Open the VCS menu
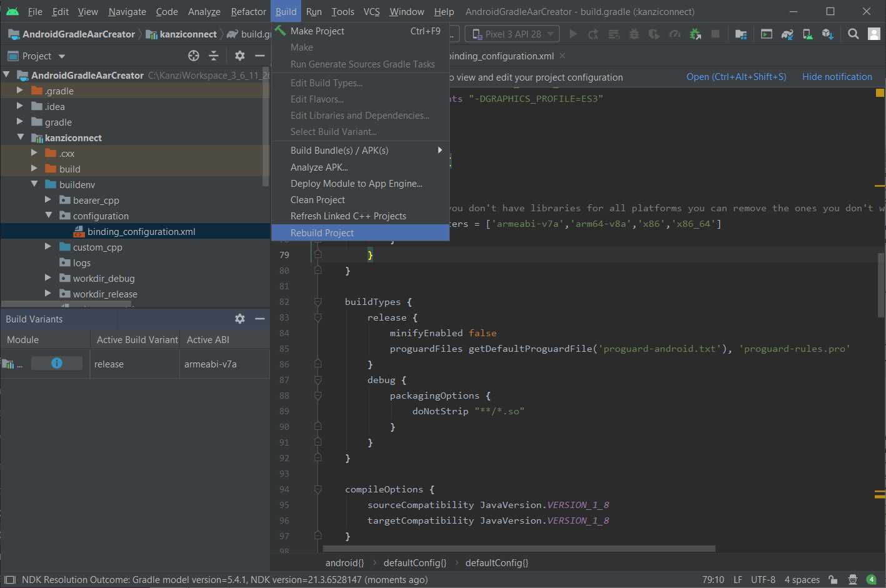 [371, 11]
